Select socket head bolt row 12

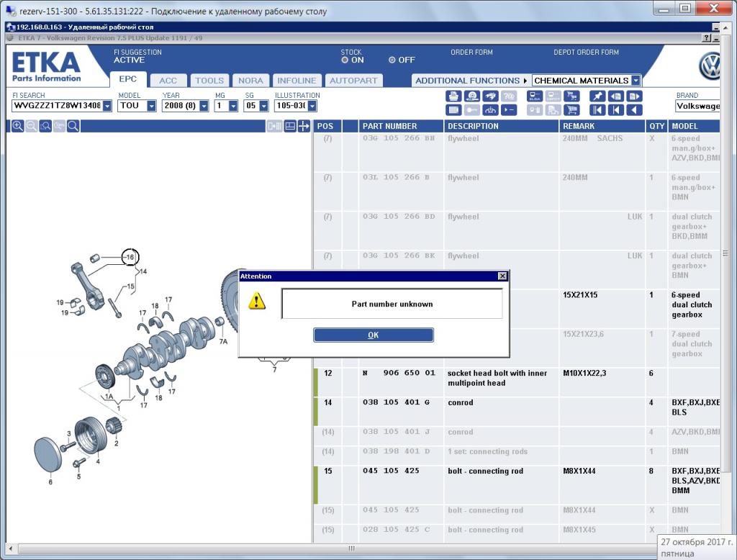(x=517, y=382)
